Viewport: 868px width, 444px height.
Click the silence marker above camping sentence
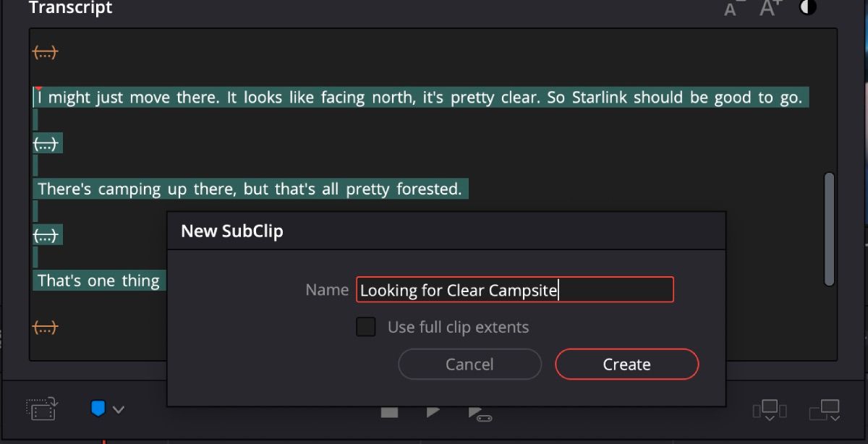(x=46, y=142)
